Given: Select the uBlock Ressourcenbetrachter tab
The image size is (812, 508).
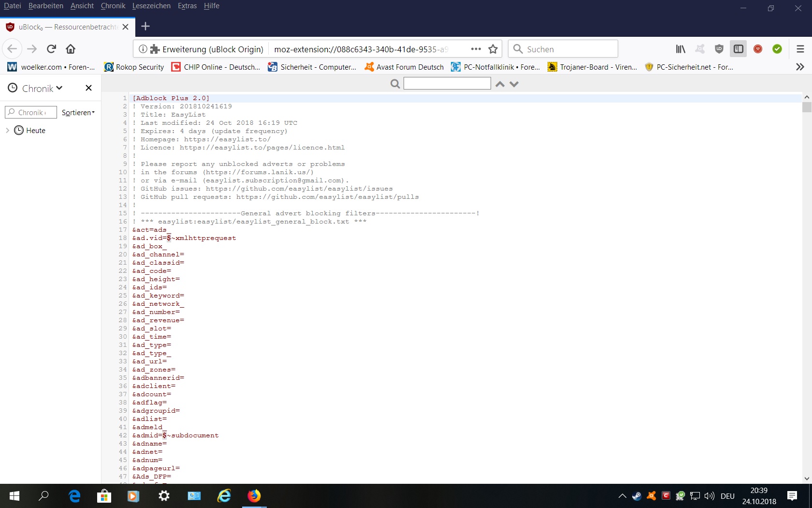Looking at the screenshot, I should [68, 27].
